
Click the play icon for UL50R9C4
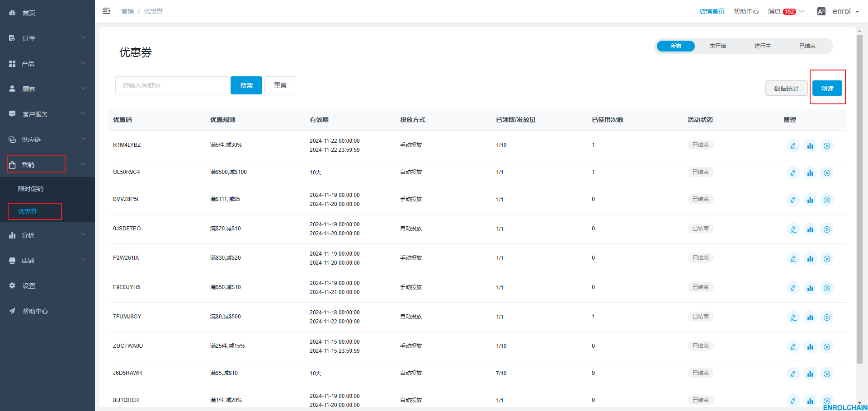tap(827, 173)
